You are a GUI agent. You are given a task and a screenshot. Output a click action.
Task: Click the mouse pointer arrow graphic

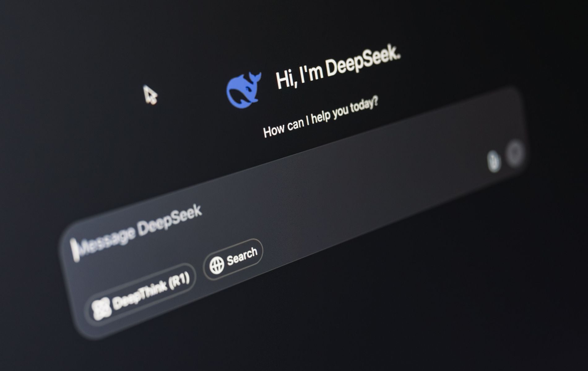click(150, 95)
